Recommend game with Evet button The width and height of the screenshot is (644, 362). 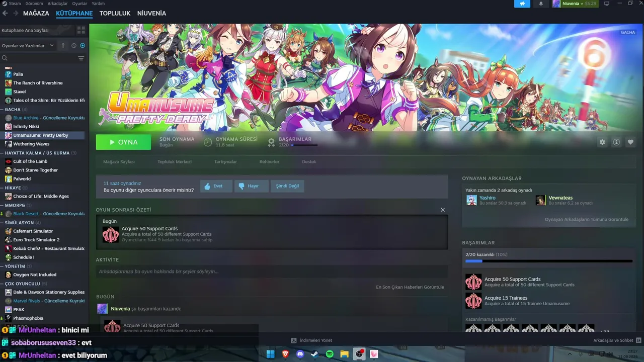[216, 186]
